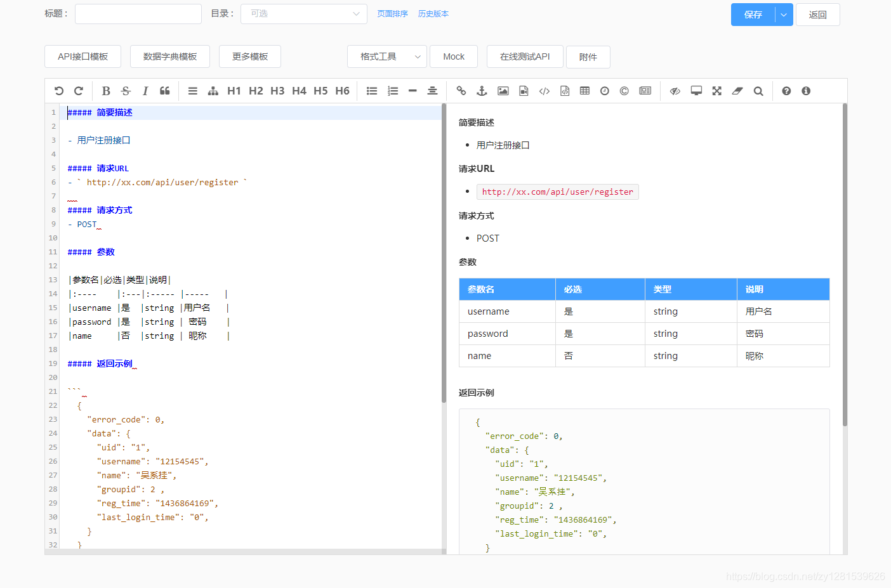Expand the 格式工具 format tools dropdown
The height and width of the screenshot is (588, 891).
coord(387,56)
